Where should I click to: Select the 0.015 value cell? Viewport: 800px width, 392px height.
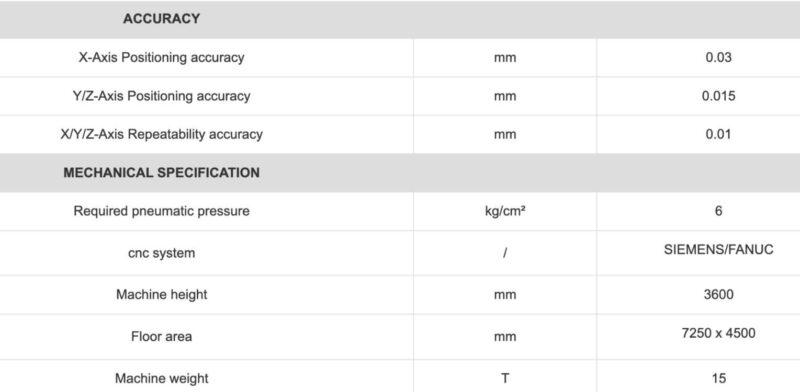(x=718, y=96)
